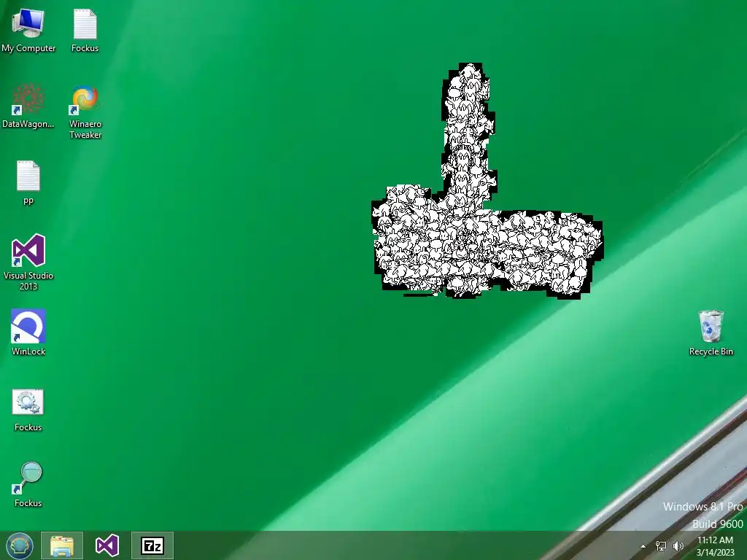Viewport: 747px width, 560px height.
Task: Select the Fockus magnifier shortcut icon
Action: tap(28, 484)
